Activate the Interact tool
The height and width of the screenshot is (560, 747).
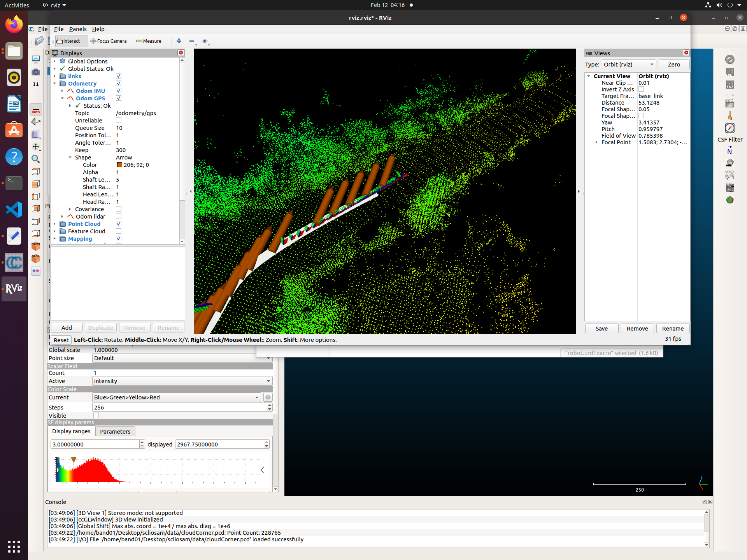pyautogui.click(x=71, y=41)
